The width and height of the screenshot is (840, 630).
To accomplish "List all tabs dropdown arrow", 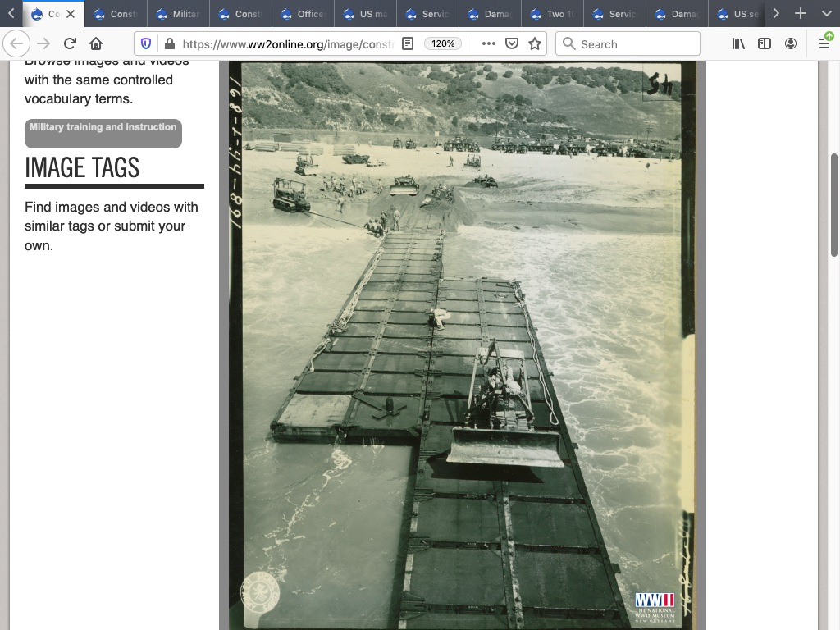I will tap(826, 14).
